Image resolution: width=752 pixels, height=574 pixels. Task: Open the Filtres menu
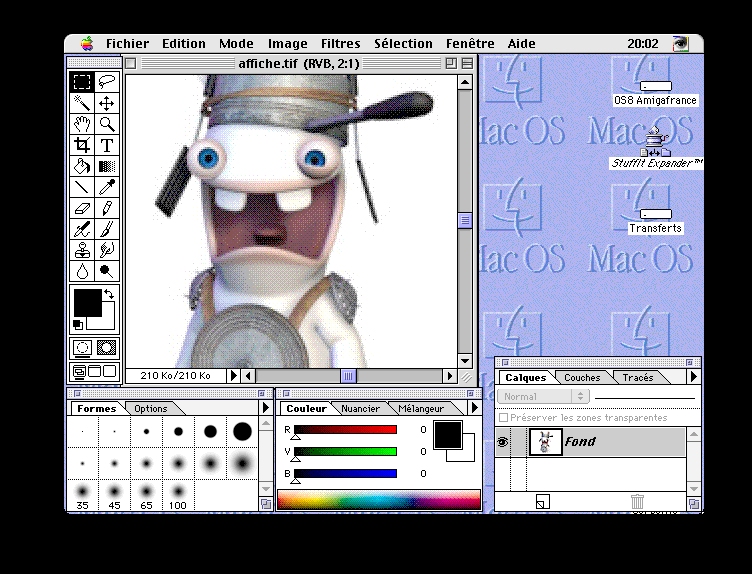click(340, 44)
